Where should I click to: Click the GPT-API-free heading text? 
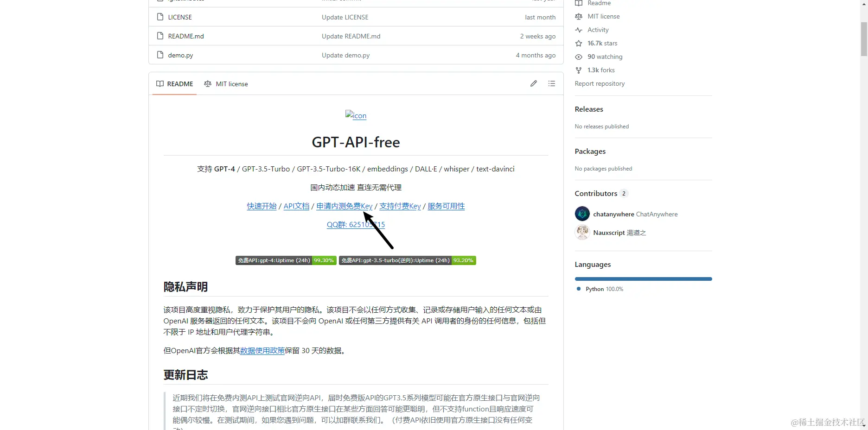(x=356, y=142)
